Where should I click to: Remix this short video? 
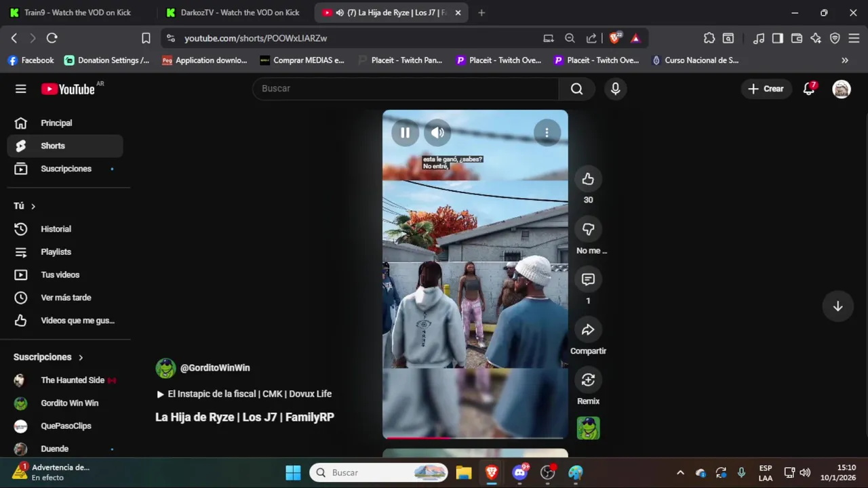point(588,380)
